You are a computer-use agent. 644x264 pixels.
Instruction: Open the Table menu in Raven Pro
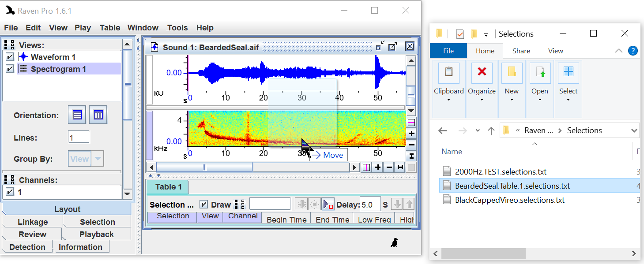[x=110, y=28]
